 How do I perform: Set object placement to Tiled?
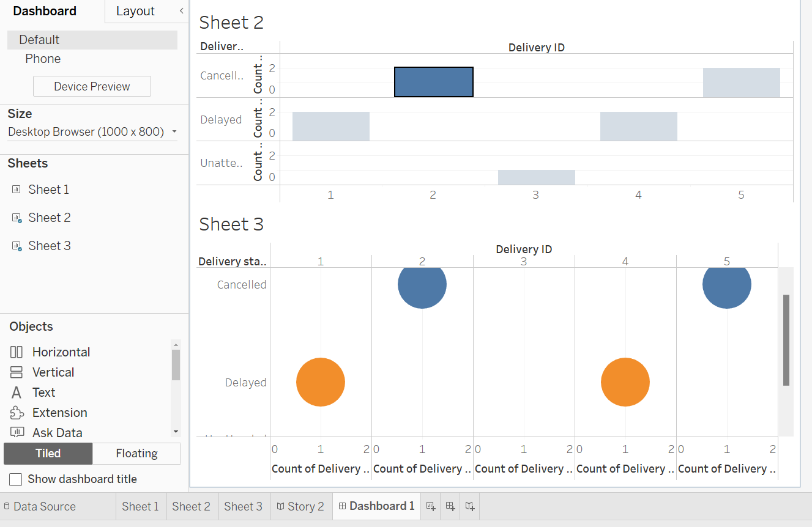click(x=48, y=454)
